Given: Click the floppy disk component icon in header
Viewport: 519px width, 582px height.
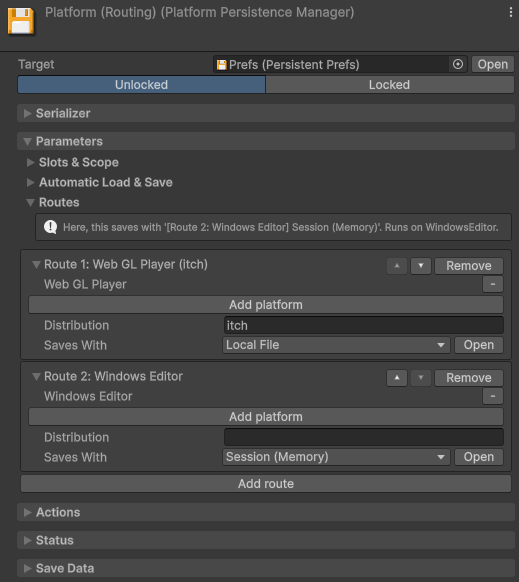Looking at the screenshot, I should pyautogui.click(x=21, y=21).
